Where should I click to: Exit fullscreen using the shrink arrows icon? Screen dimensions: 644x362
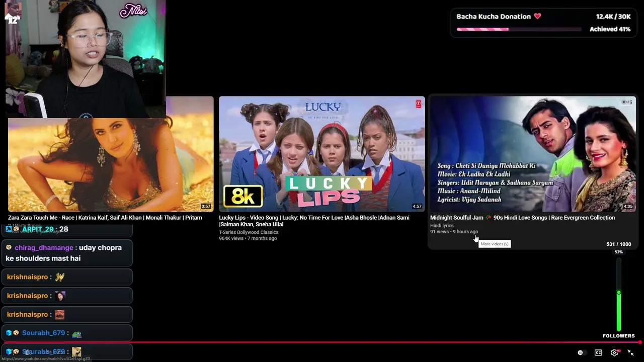[x=630, y=353]
